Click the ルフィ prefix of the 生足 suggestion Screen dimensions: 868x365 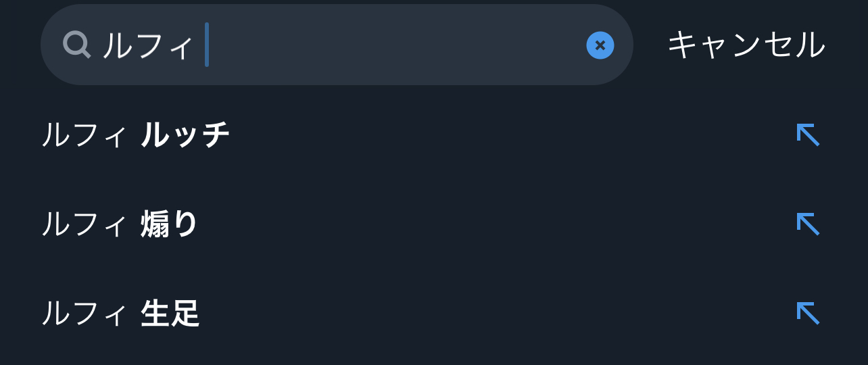tap(84, 314)
